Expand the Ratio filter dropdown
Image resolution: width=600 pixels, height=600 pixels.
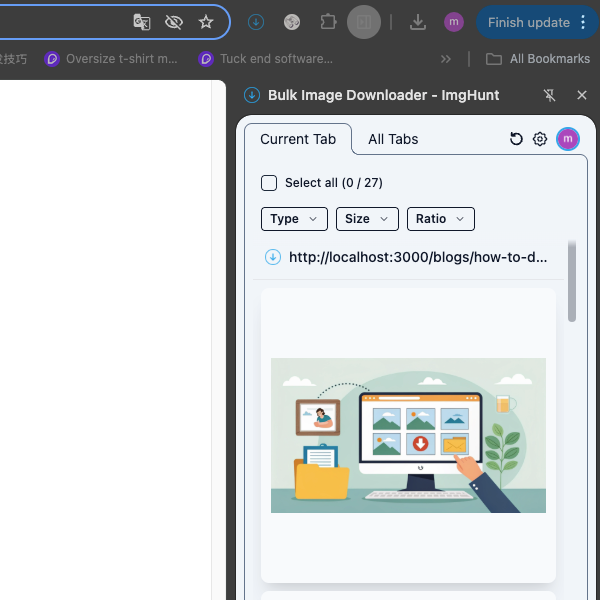[x=440, y=219]
